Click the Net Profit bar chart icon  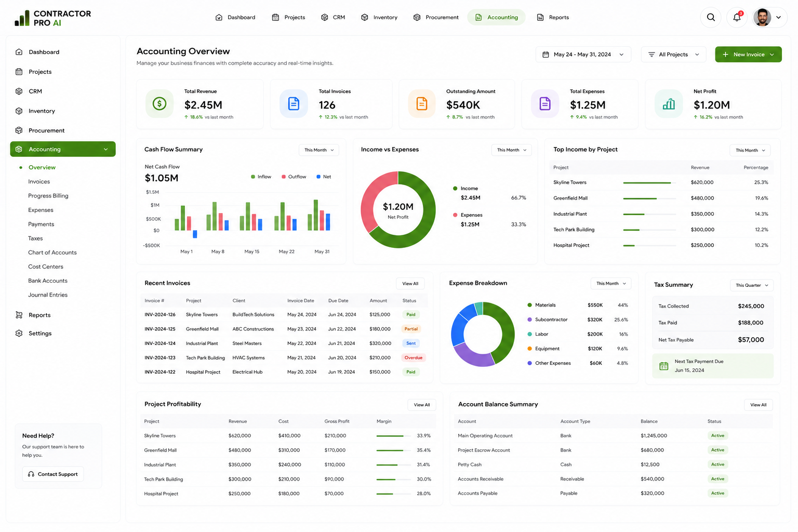(x=669, y=104)
